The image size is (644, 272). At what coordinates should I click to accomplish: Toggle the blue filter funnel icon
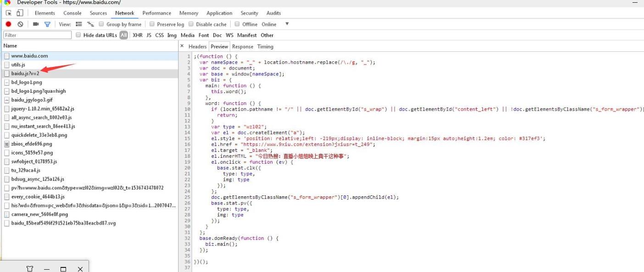47,24
